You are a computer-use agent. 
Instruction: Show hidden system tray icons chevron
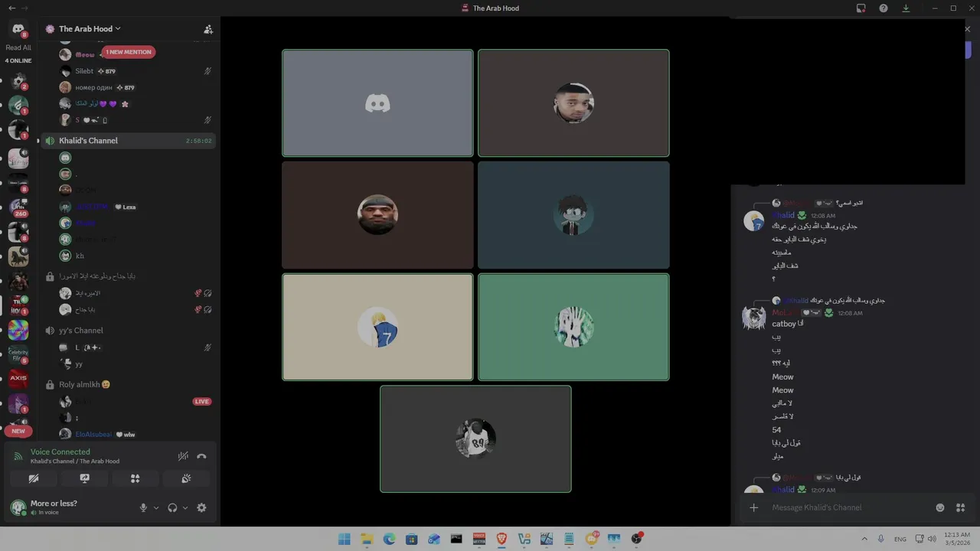pos(864,539)
